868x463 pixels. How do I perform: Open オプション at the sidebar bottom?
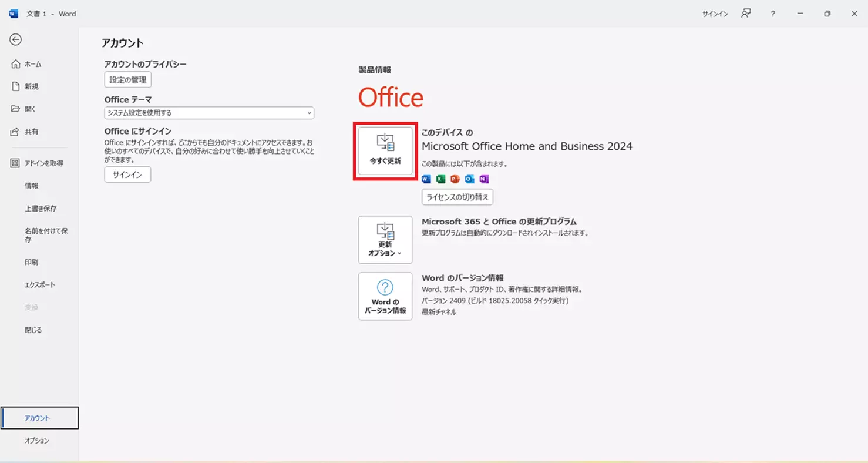[x=37, y=441]
